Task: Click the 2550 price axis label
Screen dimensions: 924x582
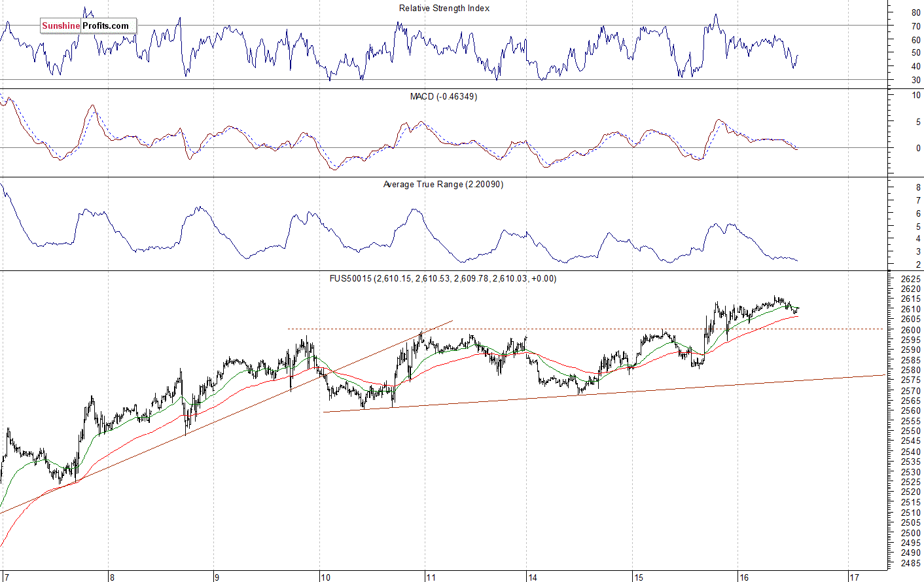Action: (x=910, y=431)
